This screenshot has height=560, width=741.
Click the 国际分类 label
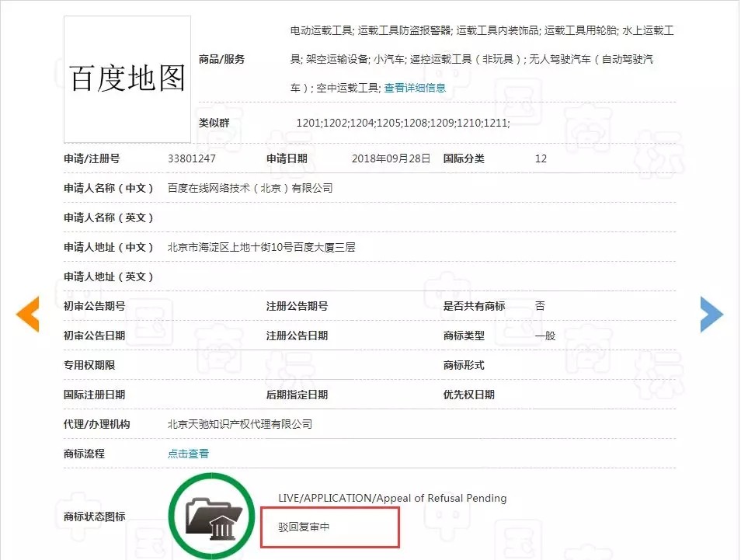tap(464, 158)
